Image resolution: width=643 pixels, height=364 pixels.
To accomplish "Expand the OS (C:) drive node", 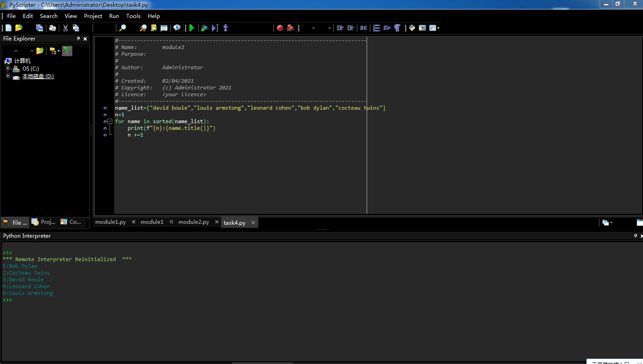I will (8, 68).
